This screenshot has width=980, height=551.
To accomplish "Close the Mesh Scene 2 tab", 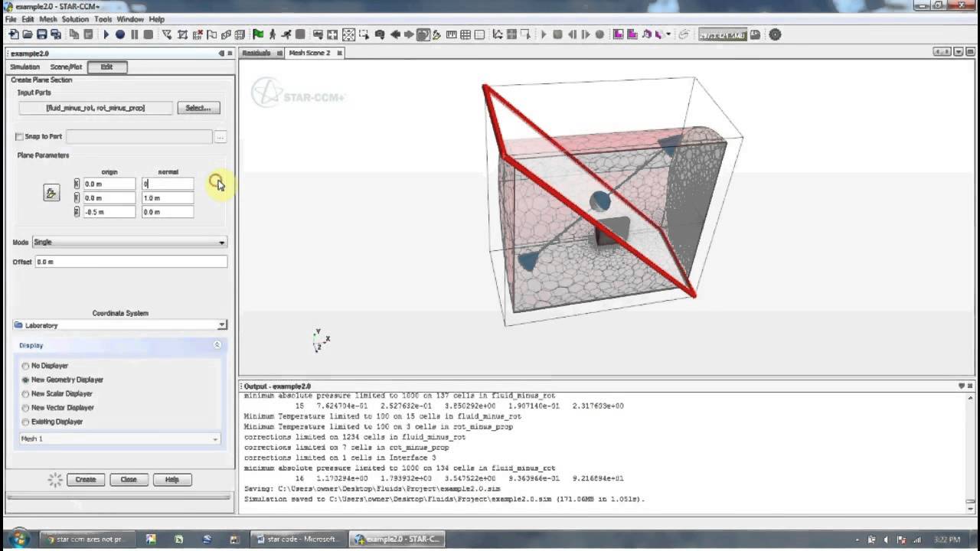I will [x=339, y=53].
